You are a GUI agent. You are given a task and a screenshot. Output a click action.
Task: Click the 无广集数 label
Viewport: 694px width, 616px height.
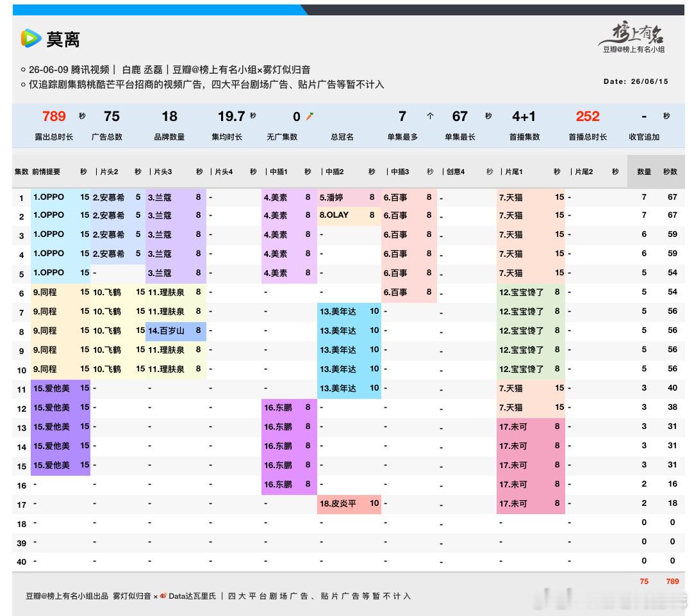[282, 137]
